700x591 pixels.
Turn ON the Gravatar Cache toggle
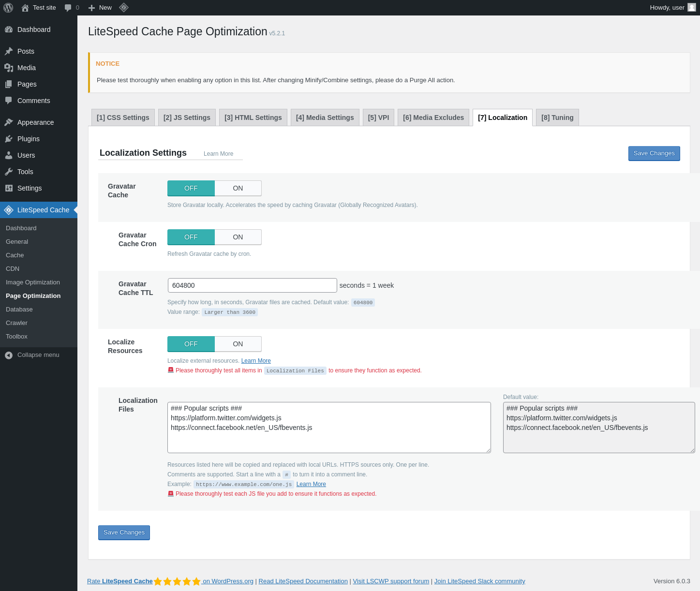click(x=238, y=188)
